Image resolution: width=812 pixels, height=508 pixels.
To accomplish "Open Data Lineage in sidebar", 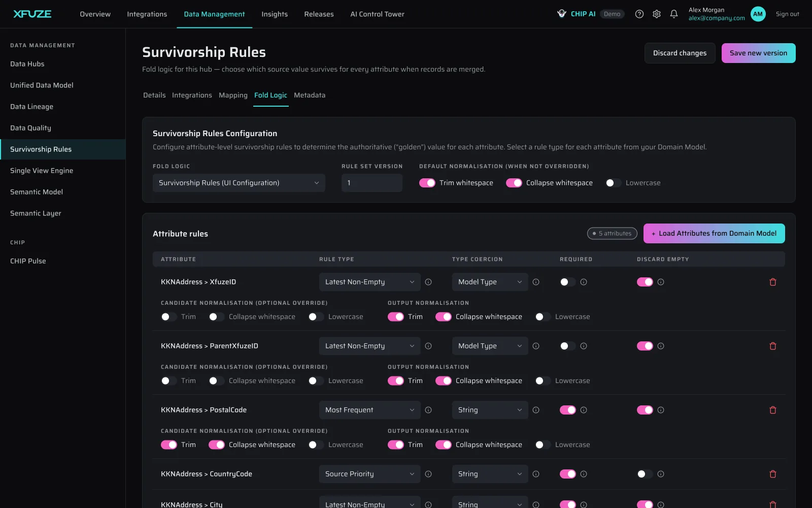I will pyautogui.click(x=62, y=107).
